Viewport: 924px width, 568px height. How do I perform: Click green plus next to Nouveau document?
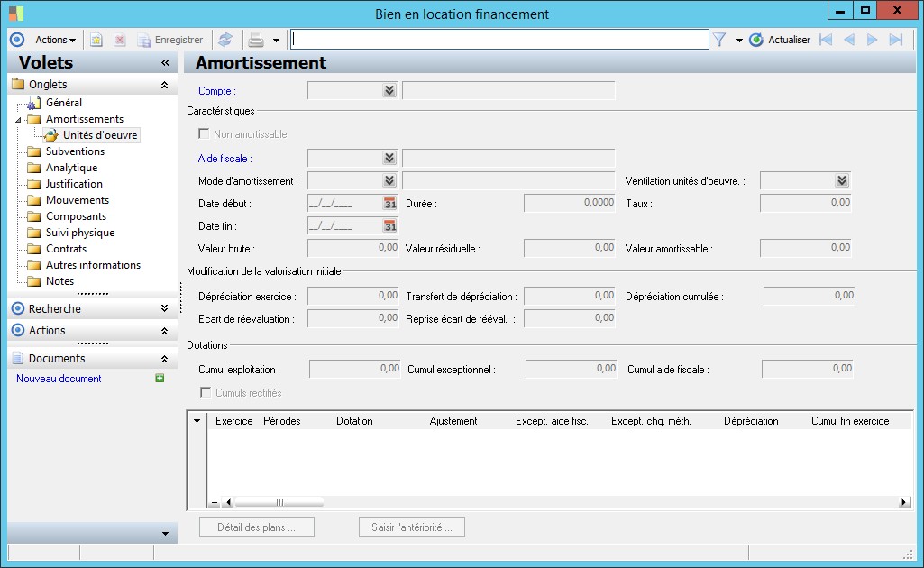[x=160, y=379]
